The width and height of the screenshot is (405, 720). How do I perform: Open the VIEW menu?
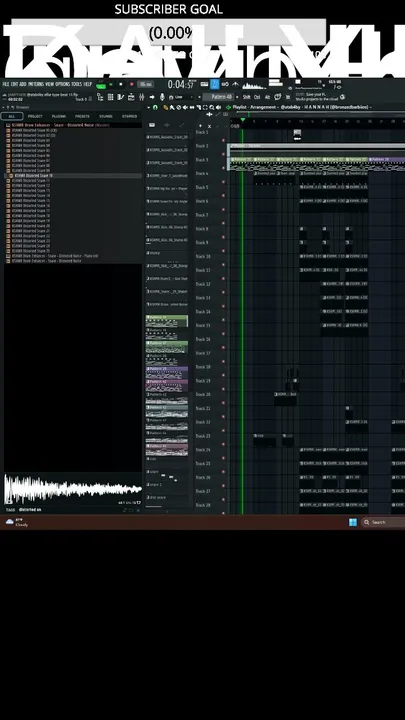[50, 84]
